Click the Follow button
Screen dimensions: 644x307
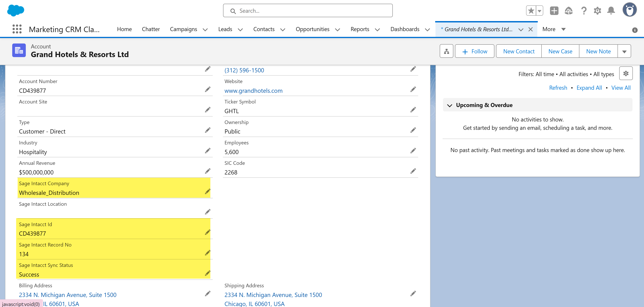click(x=474, y=51)
